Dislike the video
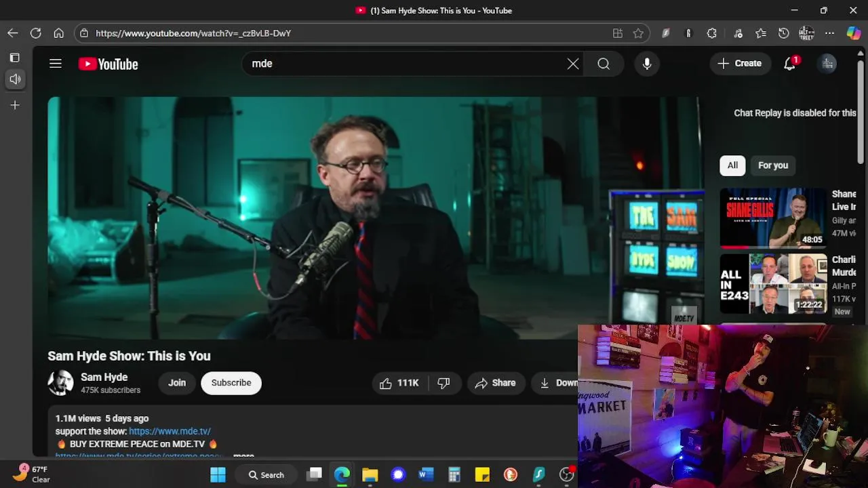 coord(444,383)
